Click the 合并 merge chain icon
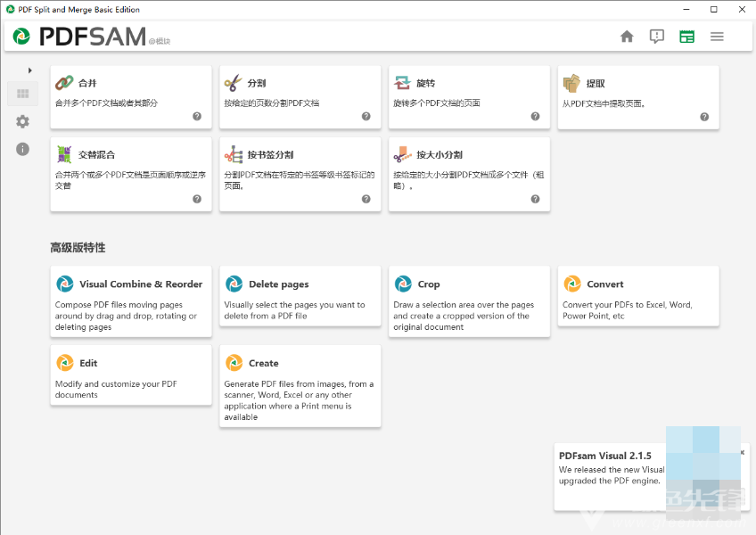 64,83
